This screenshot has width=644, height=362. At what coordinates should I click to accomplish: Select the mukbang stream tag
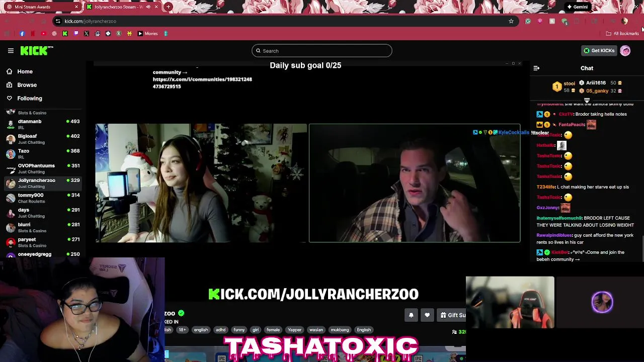[x=340, y=330]
